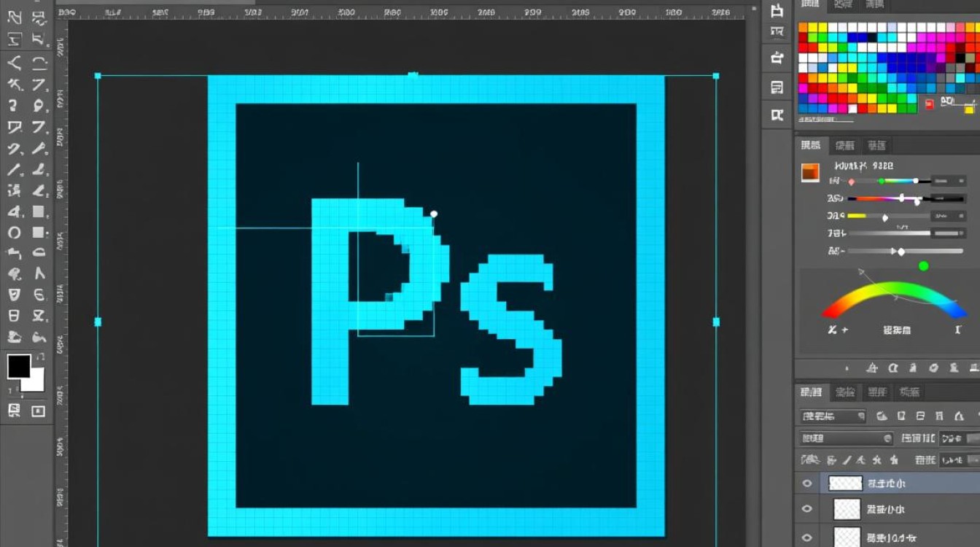Click the yellow-filled slider in the color panel
980x547 pixels.
pyautogui.click(x=888, y=217)
